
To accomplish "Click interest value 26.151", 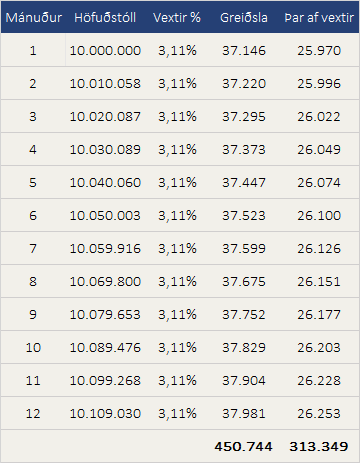I will (x=319, y=282).
